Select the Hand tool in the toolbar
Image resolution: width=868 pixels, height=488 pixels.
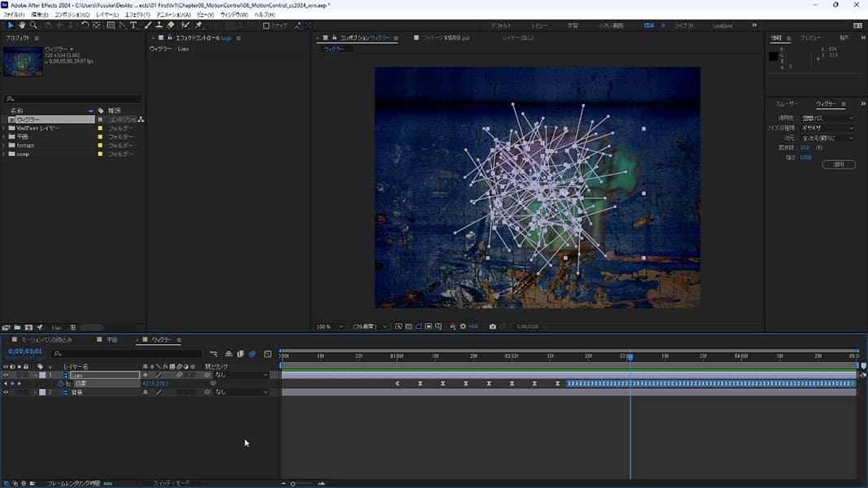(22, 25)
